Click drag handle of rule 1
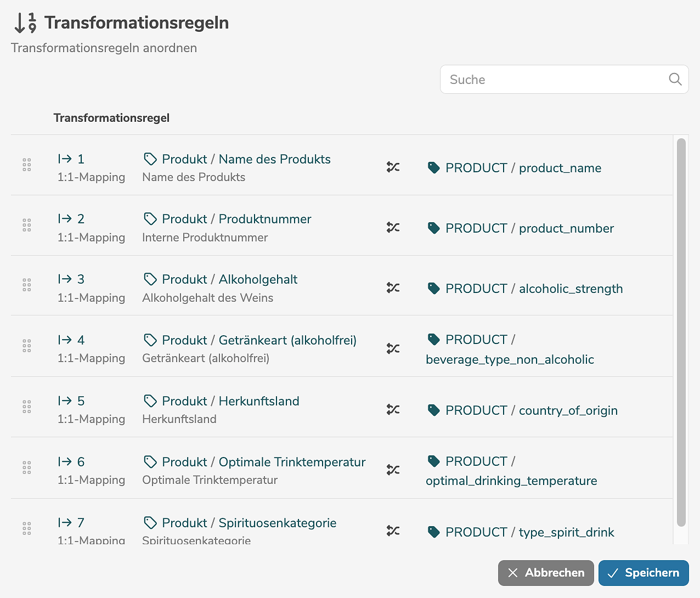 pos(27,165)
